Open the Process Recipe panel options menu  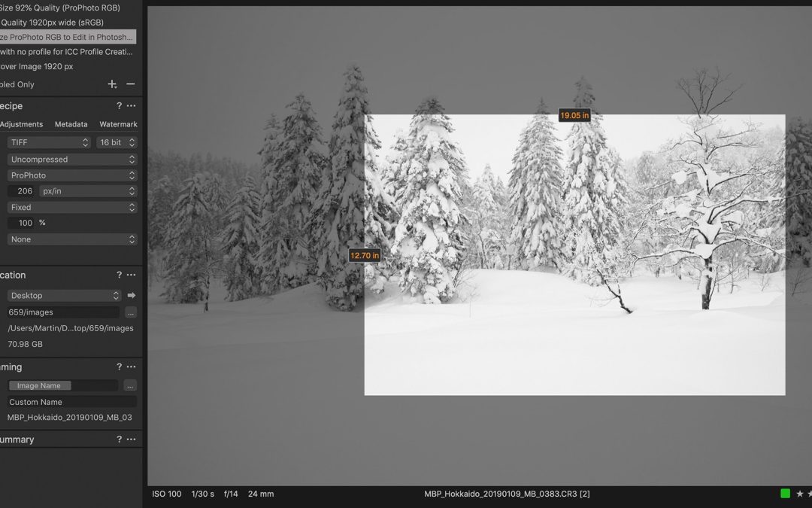(x=131, y=106)
